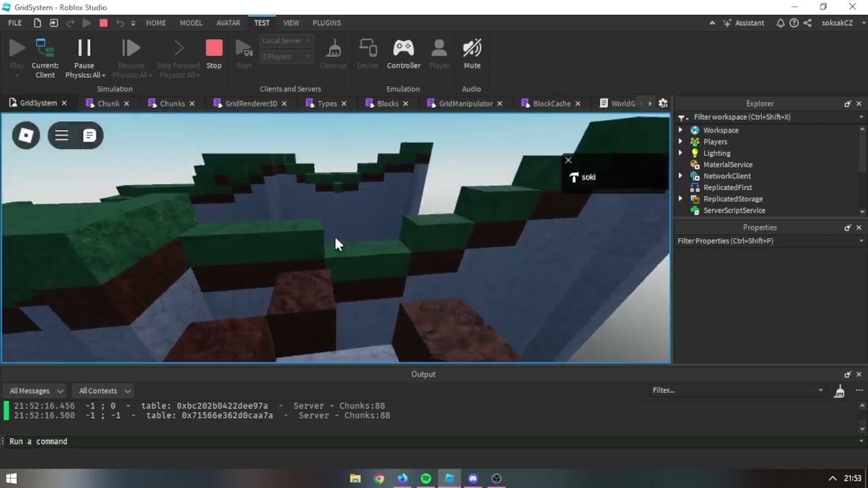Click the small red stop icon in the quick access bar
The image size is (868, 488).
pos(103,23)
